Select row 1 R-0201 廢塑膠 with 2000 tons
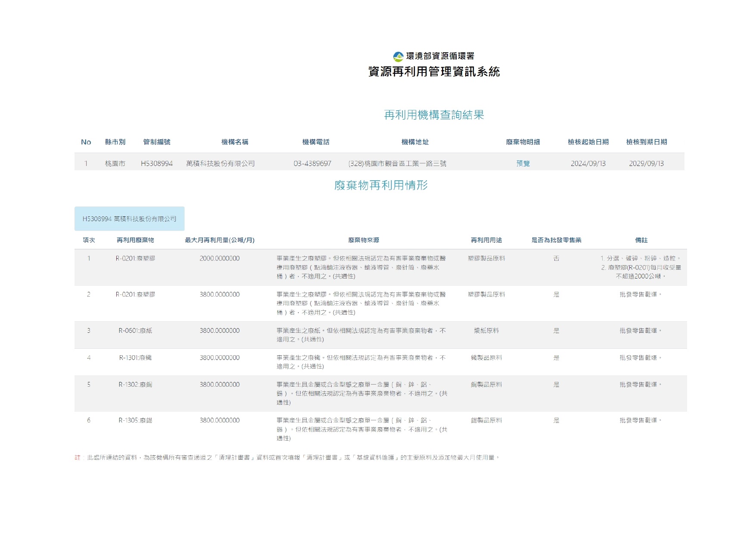 click(x=380, y=268)
